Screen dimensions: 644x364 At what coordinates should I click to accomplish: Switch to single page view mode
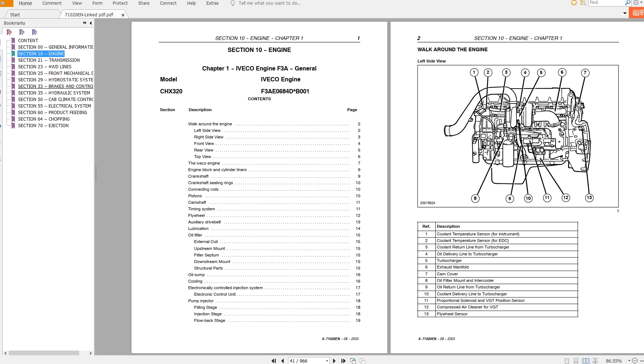tap(567, 361)
